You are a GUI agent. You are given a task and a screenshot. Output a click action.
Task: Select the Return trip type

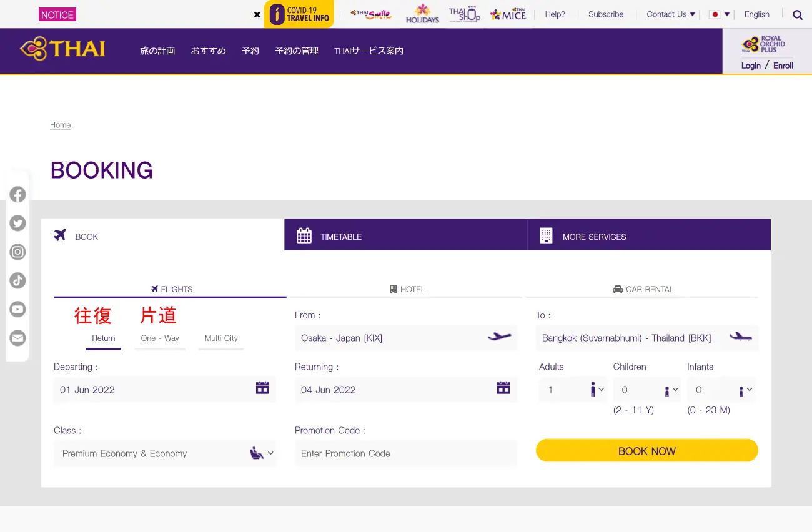click(104, 338)
